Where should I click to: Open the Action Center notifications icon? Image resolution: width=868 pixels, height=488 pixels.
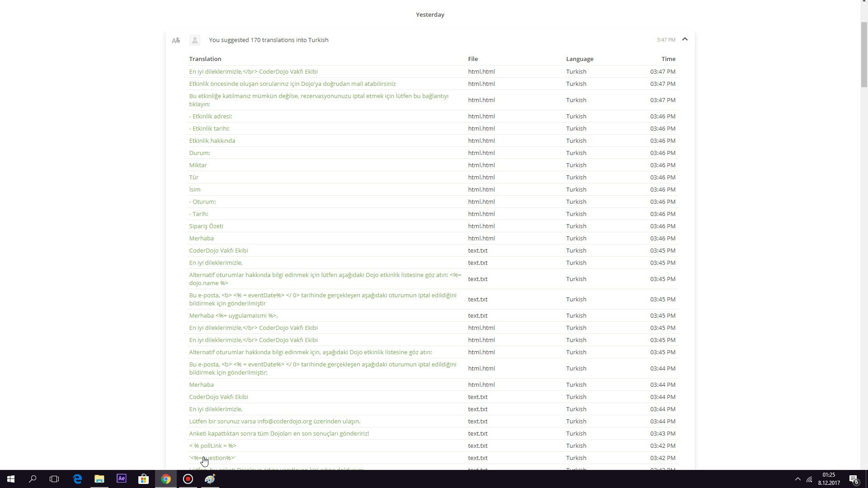[854, 479]
